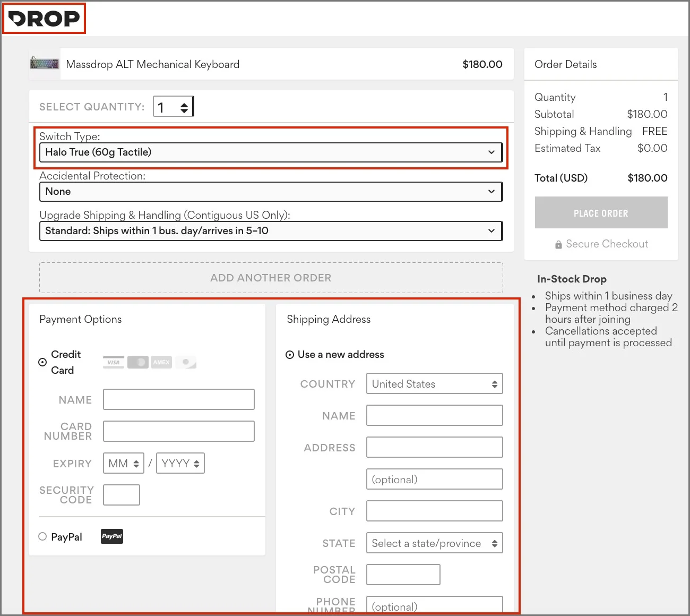Open the State/province dropdown
Viewport: 690px width, 616px height.
click(435, 543)
